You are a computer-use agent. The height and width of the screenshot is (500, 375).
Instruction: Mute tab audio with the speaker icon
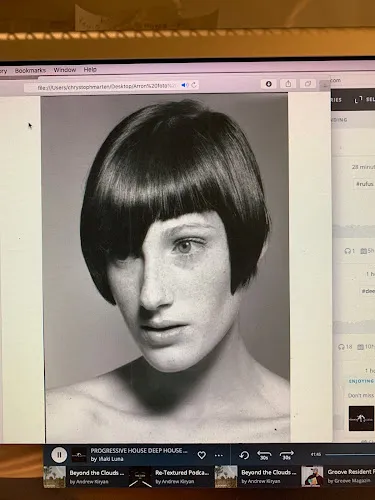click(x=184, y=85)
